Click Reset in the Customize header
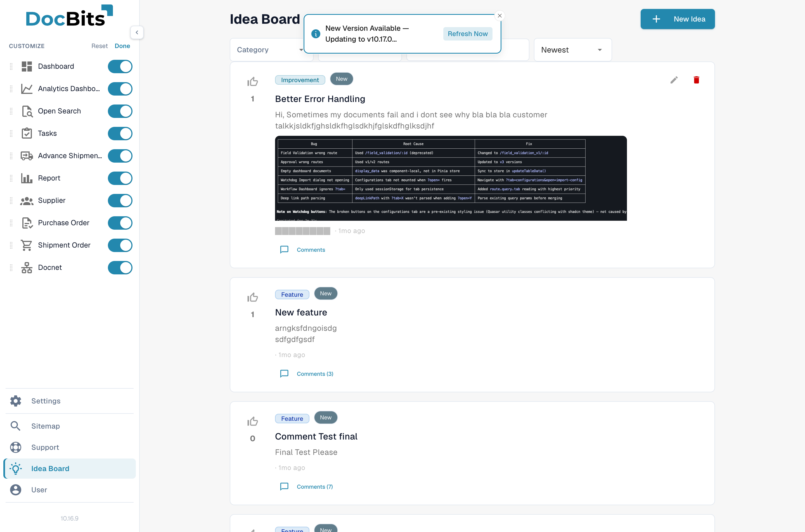The height and width of the screenshot is (532, 805). pos(100,46)
